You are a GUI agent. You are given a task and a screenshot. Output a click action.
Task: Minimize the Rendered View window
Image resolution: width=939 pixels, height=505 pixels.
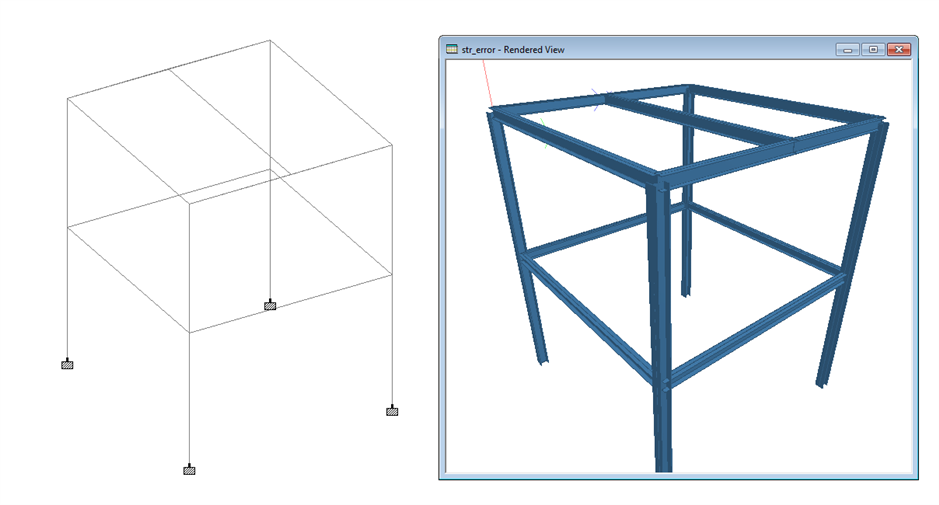[847, 50]
